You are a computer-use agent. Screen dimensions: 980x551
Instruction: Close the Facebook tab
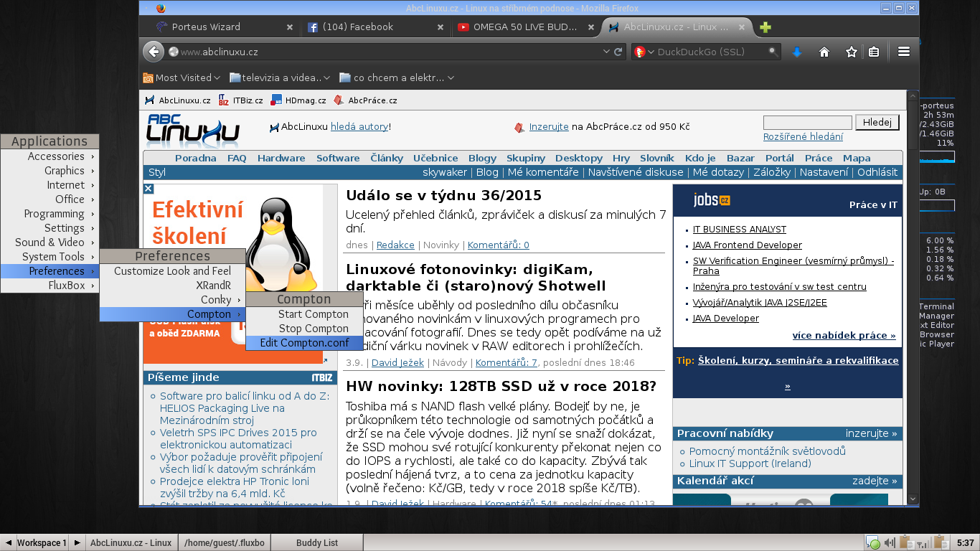coord(440,27)
